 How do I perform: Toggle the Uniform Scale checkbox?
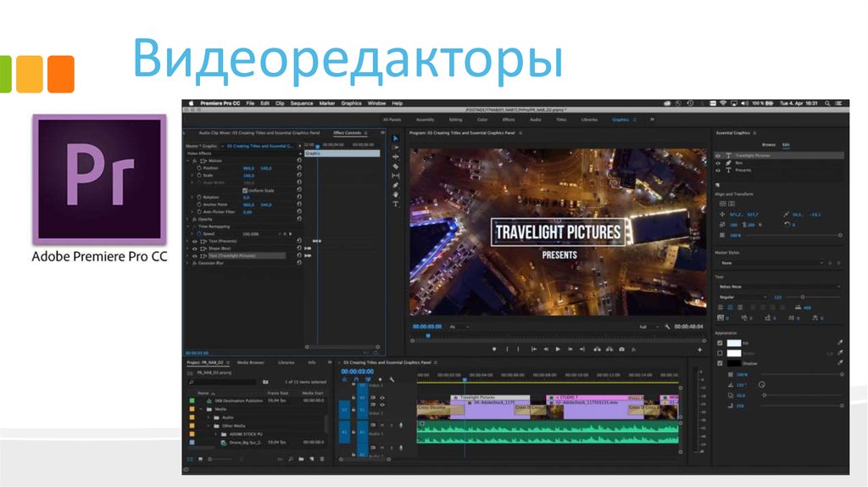coord(246,190)
